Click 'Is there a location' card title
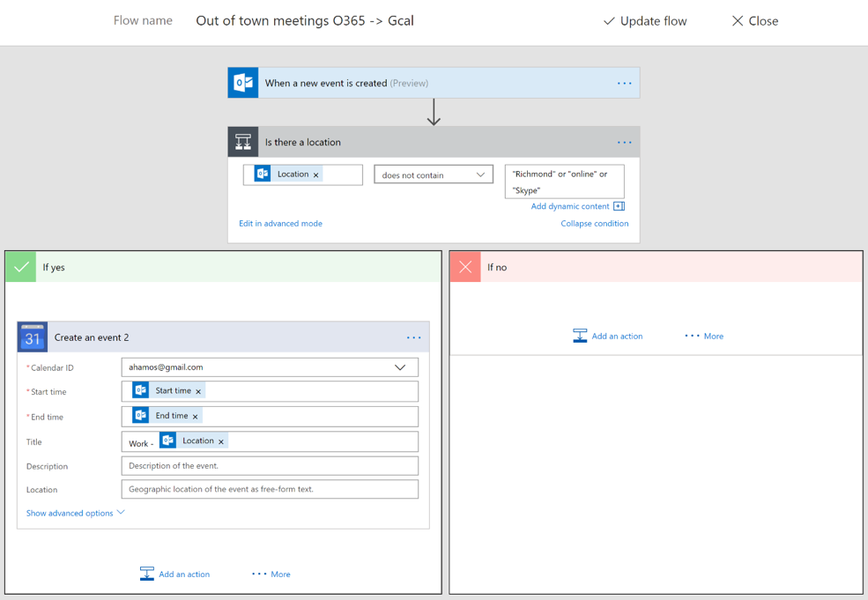The image size is (868, 600). [303, 142]
